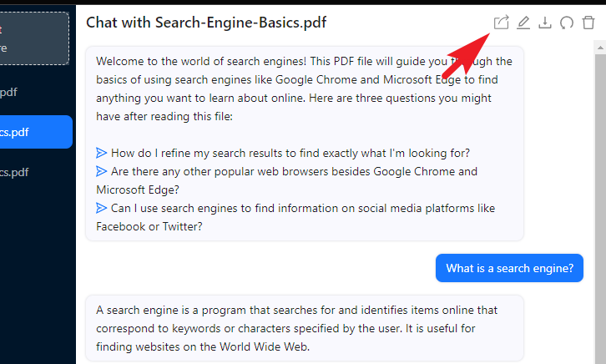Ask how to refine search results
This screenshot has width=606, height=364.
click(290, 153)
